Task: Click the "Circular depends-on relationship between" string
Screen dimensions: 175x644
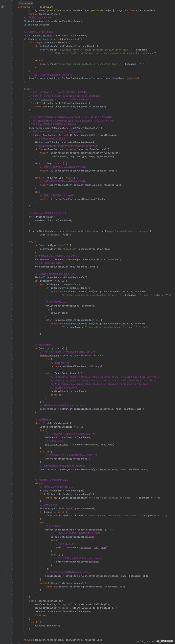Action: coord(91,295)
